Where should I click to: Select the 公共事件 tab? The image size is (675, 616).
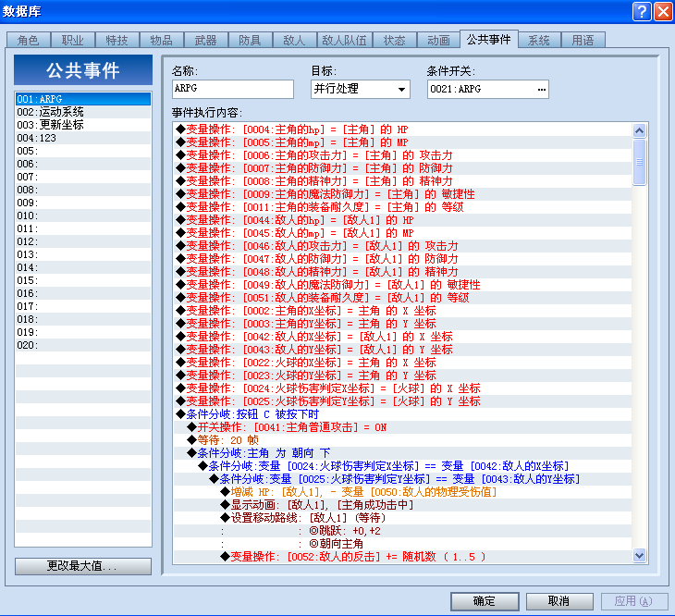pos(489,39)
